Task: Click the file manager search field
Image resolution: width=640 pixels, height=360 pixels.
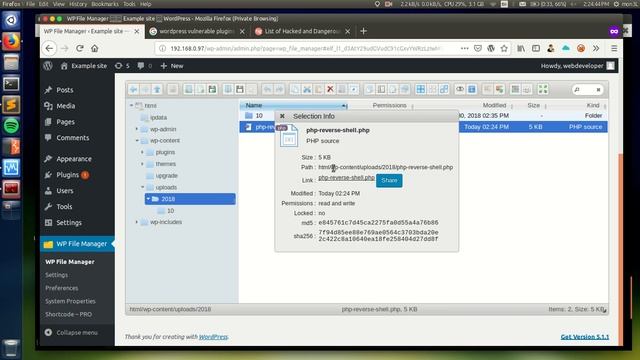Action: (x=587, y=90)
